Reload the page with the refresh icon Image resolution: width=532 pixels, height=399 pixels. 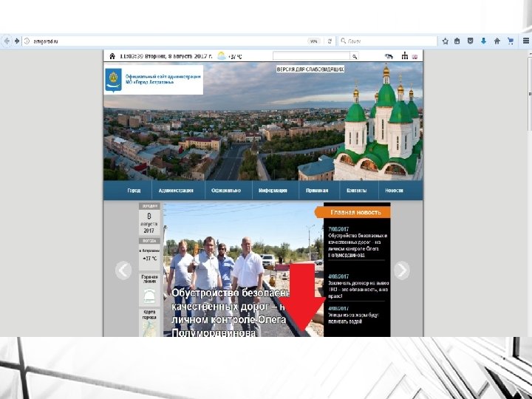coord(330,41)
